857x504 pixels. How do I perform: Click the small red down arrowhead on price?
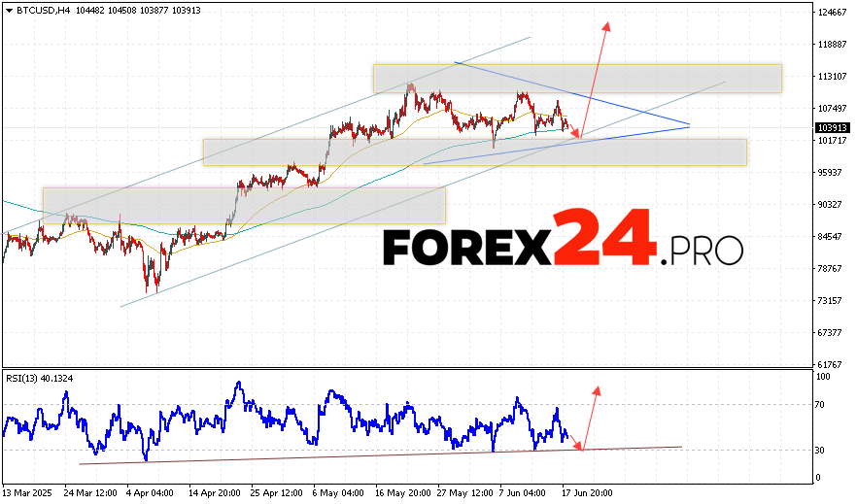[579, 135]
